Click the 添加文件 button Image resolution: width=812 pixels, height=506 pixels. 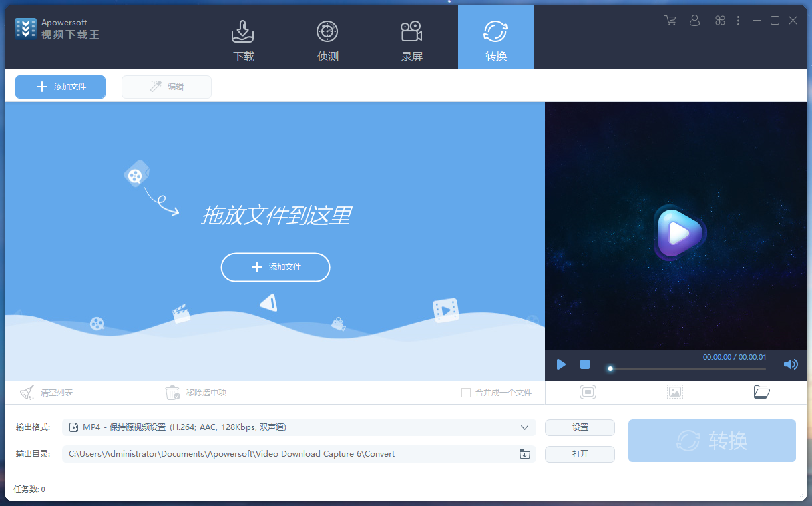[60, 87]
